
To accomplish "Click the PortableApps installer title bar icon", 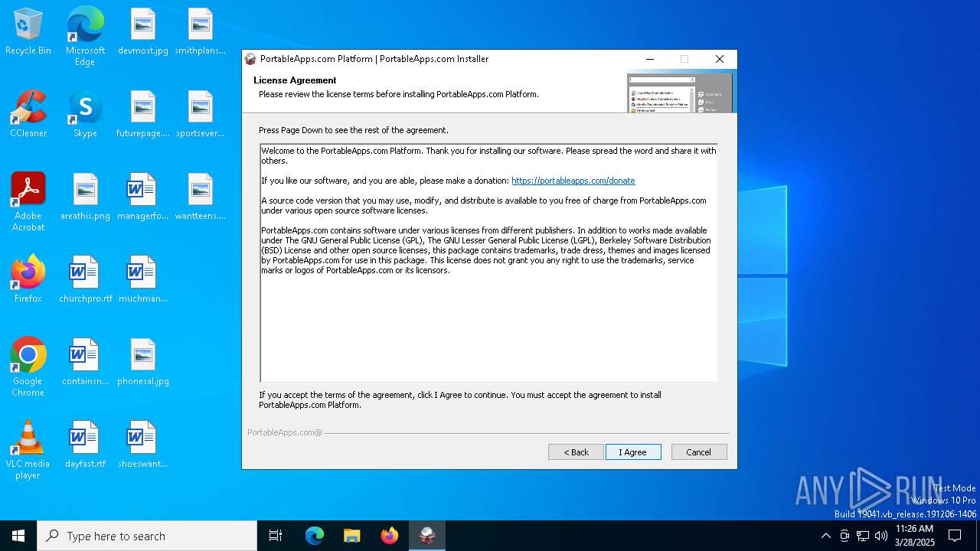I will click(x=250, y=59).
